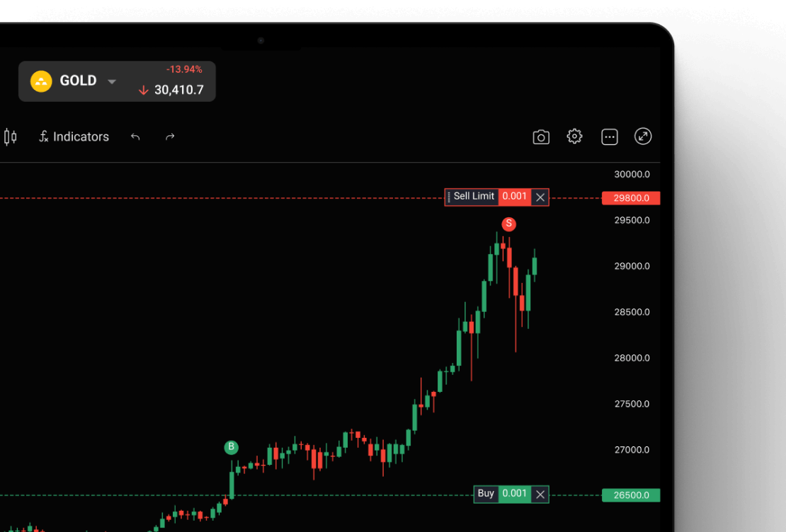Image resolution: width=786 pixels, height=532 pixels.
Task: Expand chart to fullscreen
Action: pos(643,137)
